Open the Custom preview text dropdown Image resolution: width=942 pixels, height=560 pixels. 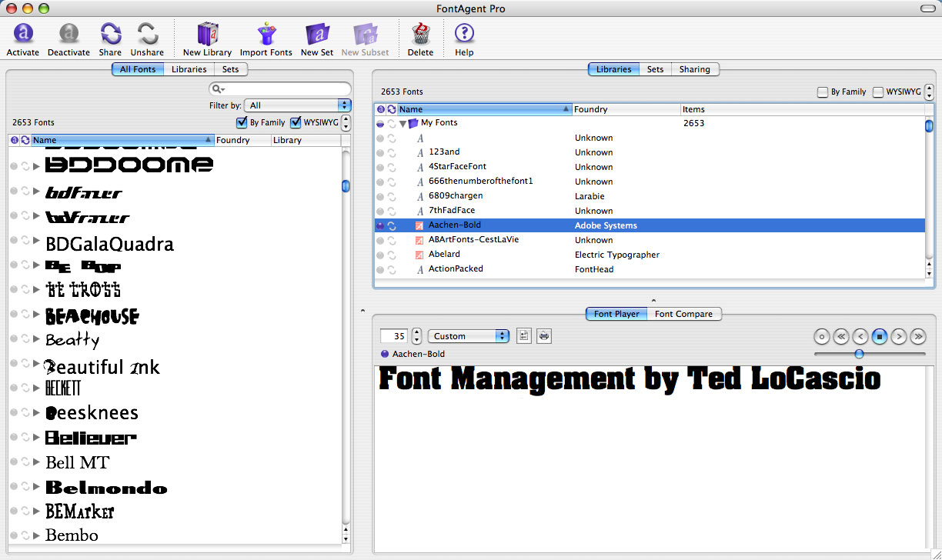(x=469, y=336)
